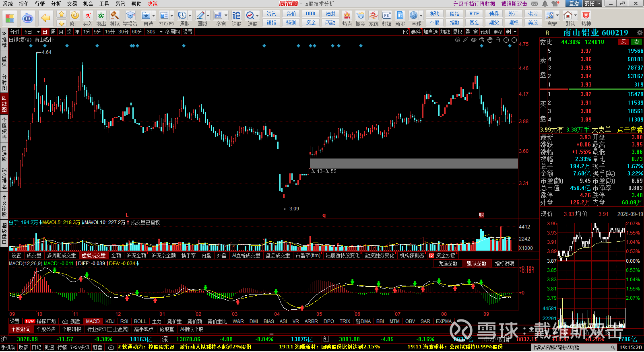Expand the chart toolbar overflow arrow
The image size is (644, 352).
[515, 32]
